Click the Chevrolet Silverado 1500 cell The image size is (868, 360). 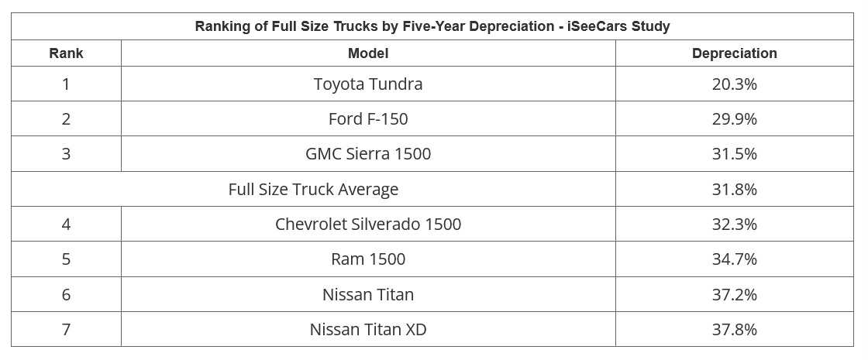368,224
